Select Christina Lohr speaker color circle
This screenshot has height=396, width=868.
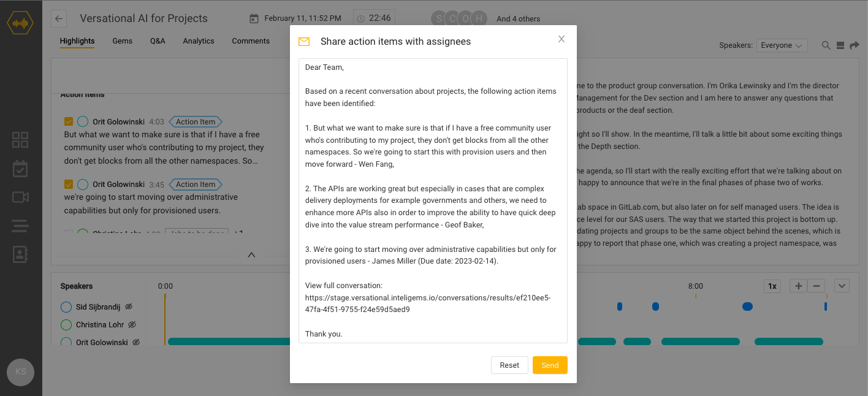pyautogui.click(x=66, y=325)
